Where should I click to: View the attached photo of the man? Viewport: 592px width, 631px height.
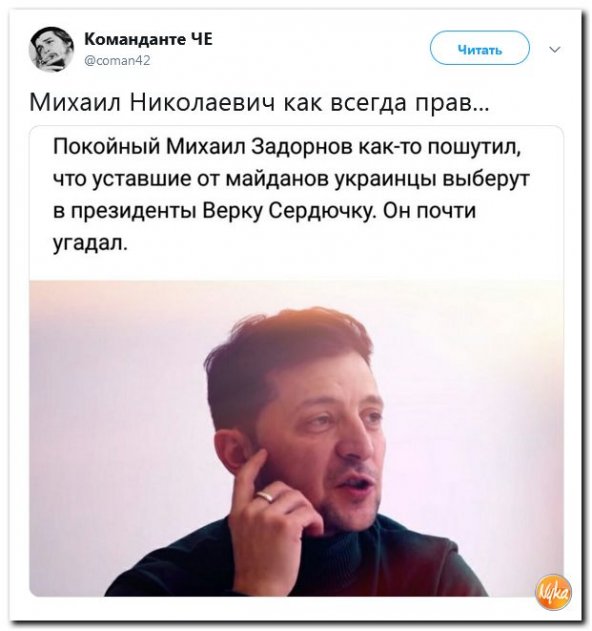(x=297, y=438)
